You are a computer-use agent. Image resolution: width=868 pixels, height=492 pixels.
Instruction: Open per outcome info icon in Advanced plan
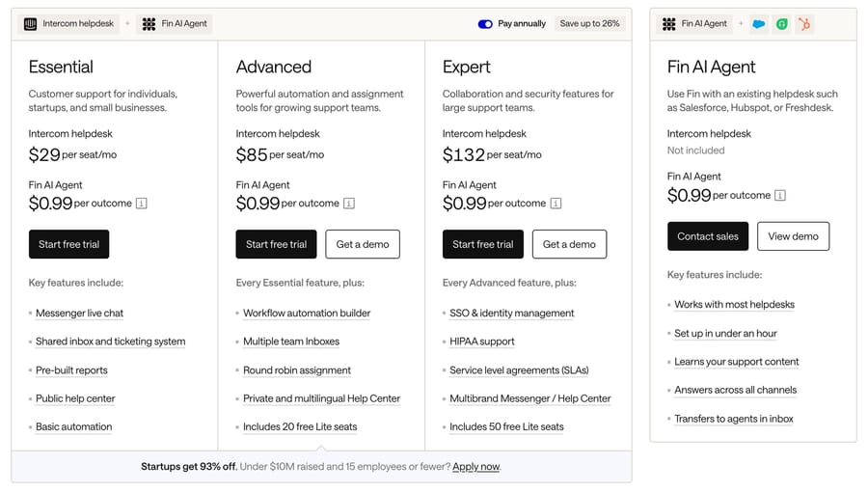349,204
